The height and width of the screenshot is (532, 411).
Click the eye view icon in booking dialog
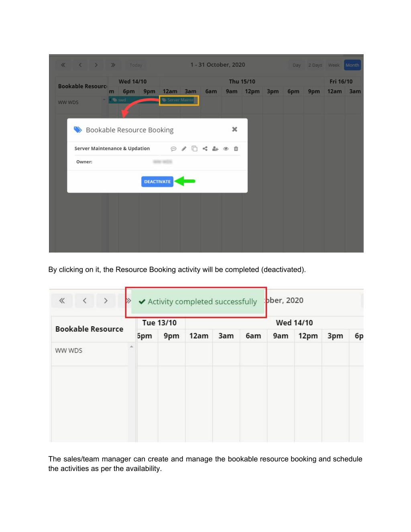click(x=226, y=149)
